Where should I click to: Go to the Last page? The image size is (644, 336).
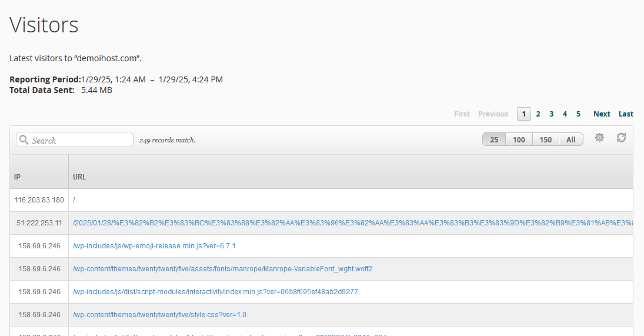pyautogui.click(x=626, y=114)
